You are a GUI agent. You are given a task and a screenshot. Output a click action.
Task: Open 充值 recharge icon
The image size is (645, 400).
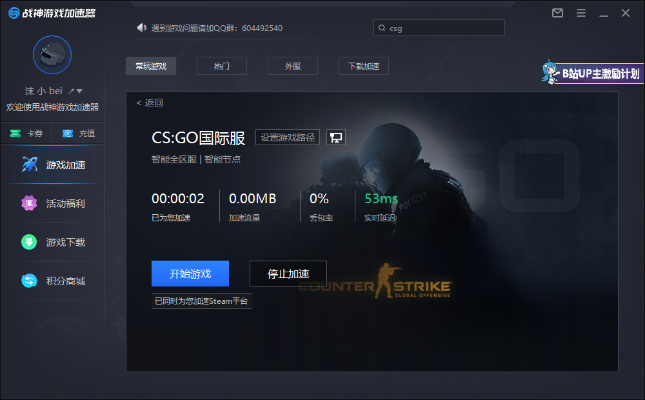[x=68, y=133]
